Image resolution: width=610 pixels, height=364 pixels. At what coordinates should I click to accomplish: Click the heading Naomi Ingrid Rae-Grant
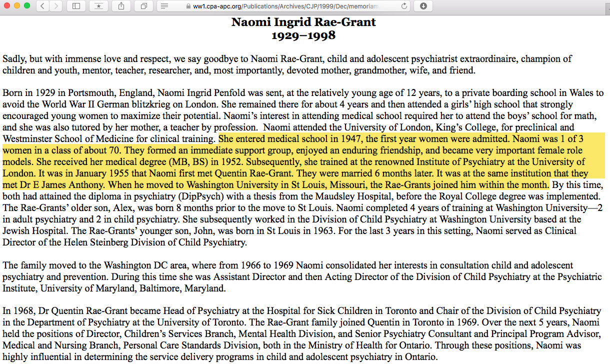pyautogui.click(x=303, y=22)
